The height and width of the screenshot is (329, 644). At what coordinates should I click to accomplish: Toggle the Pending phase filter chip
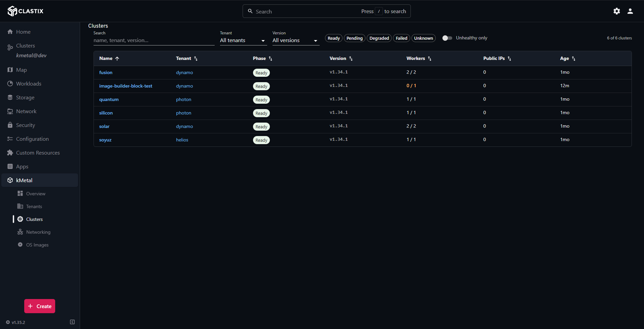click(x=355, y=38)
